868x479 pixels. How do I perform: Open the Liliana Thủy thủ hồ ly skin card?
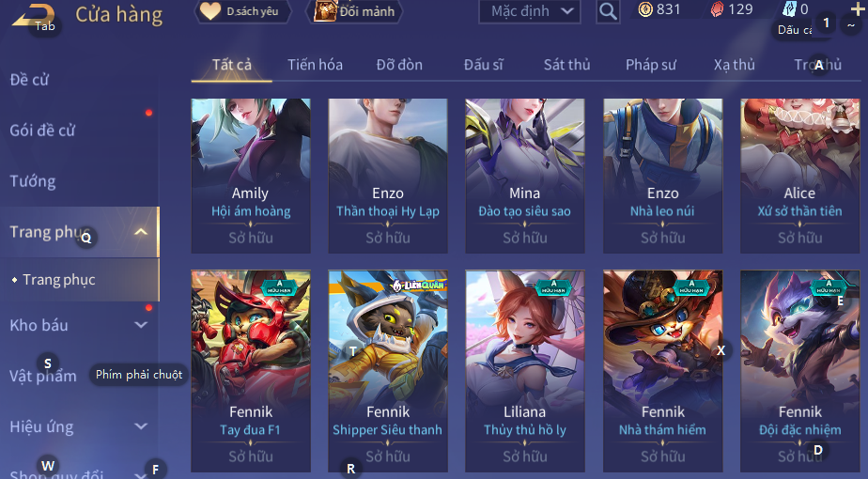click(x=525, y=371)
